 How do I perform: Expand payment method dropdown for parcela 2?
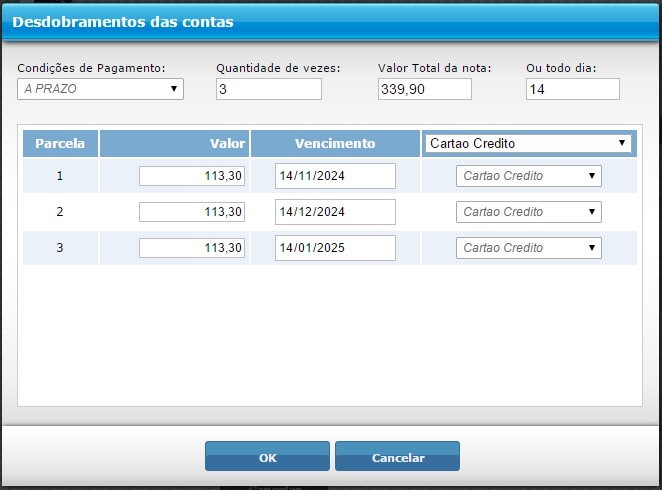[x=528, y=212]
